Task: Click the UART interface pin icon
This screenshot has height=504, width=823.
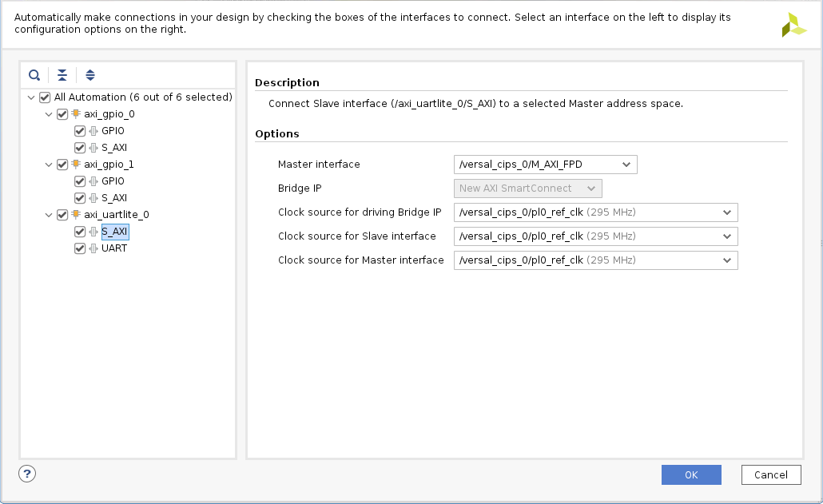Action: click(93, 248)
